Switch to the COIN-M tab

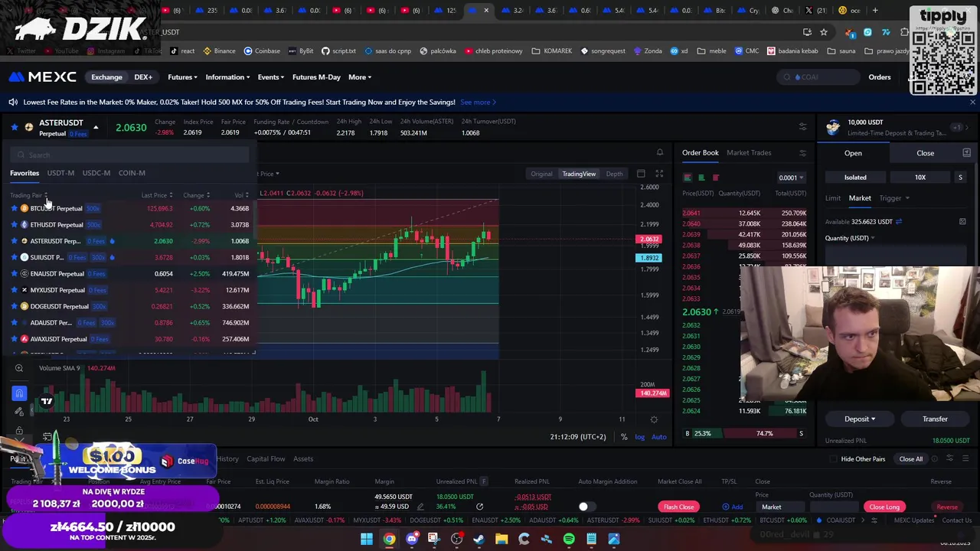pos(132,173)
